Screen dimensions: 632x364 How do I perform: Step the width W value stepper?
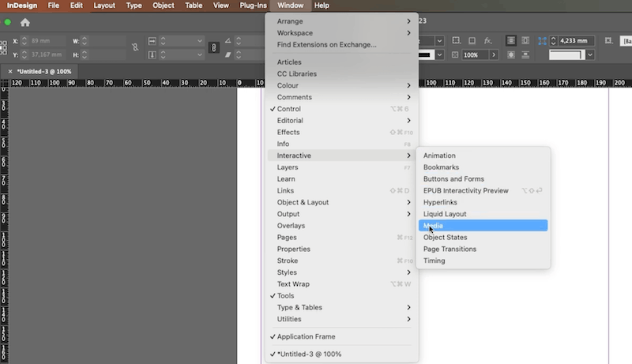(x=85, y=41)
